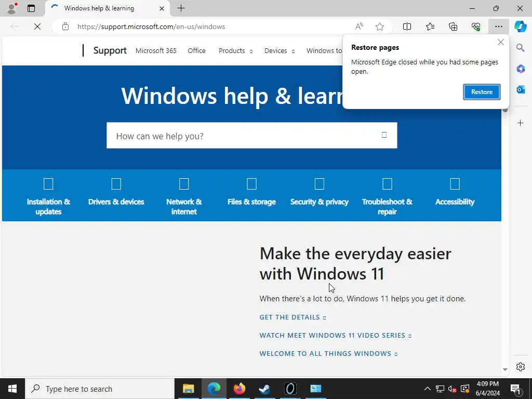Open WATCH MEET WINDOWS 11 VIDEO SERIES link
The height and width of the screenshot is (399, 532).
[335, 335]
